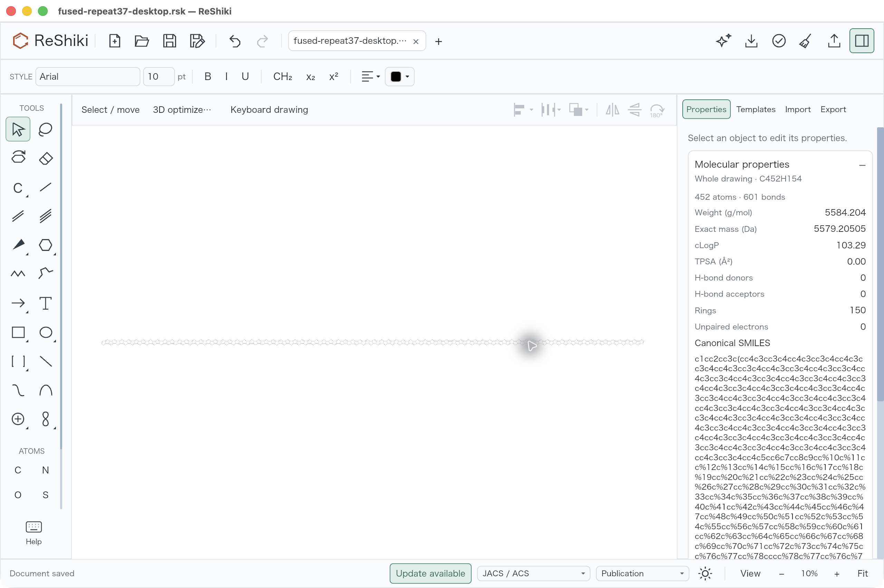Screen dimensions: 884x588
Task: Switch to the Import tab
Action: 798,109
